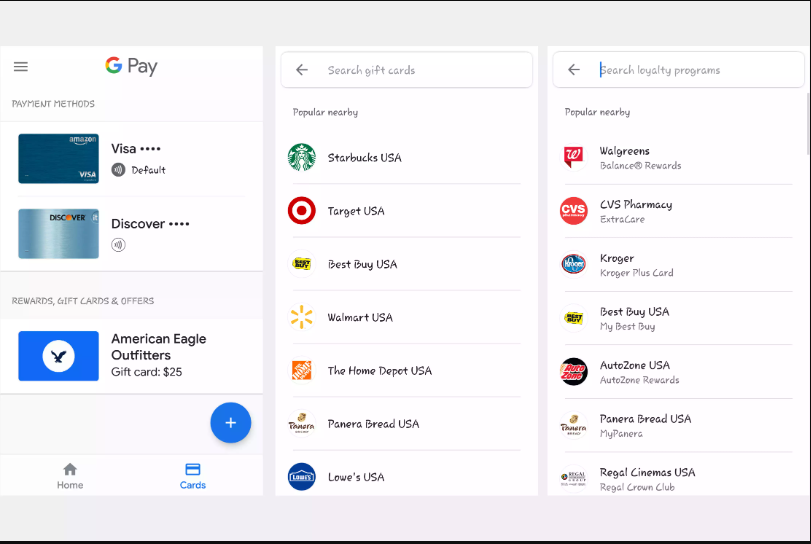
Task: Switch to the Cards tab
Action: pyautogui.click(x=192, y=476)
